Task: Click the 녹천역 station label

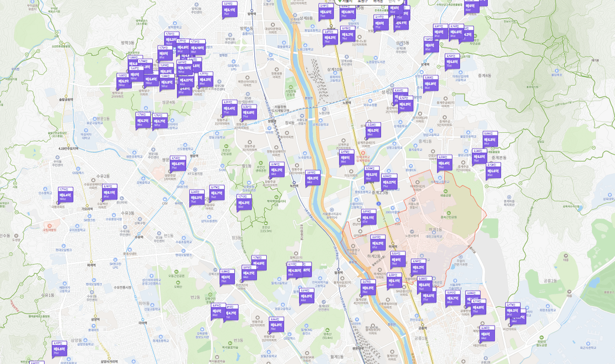Action: click(x=295, y=186)
